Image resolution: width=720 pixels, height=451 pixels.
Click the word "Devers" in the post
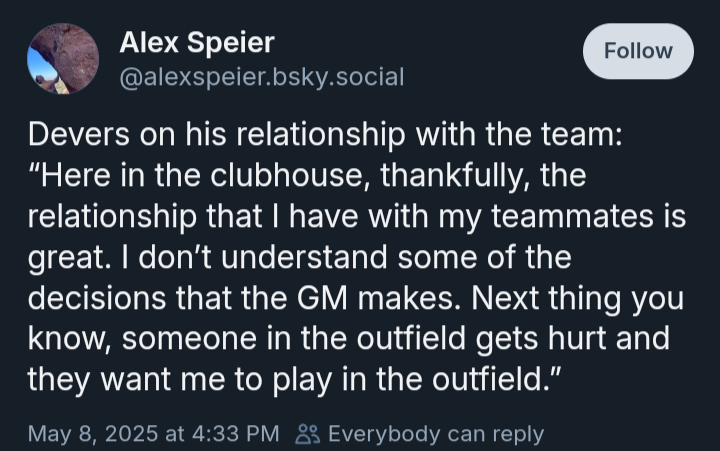(x=79, y=135)
